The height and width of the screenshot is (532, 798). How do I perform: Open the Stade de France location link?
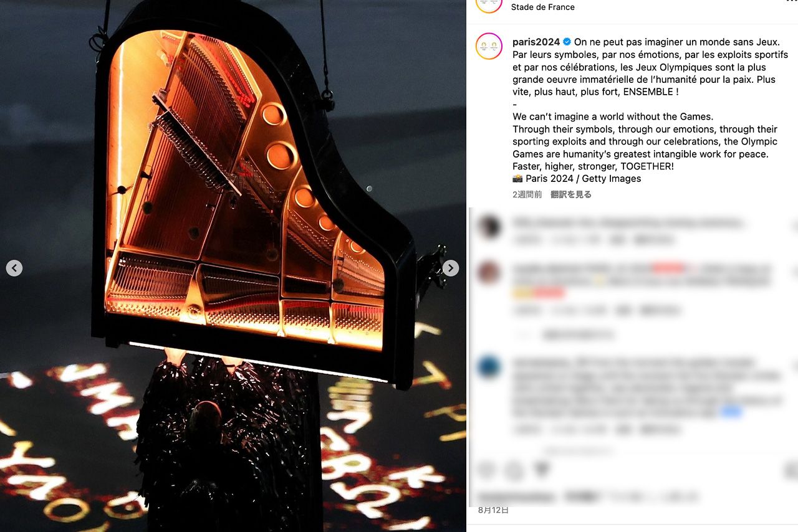point(543,7)
